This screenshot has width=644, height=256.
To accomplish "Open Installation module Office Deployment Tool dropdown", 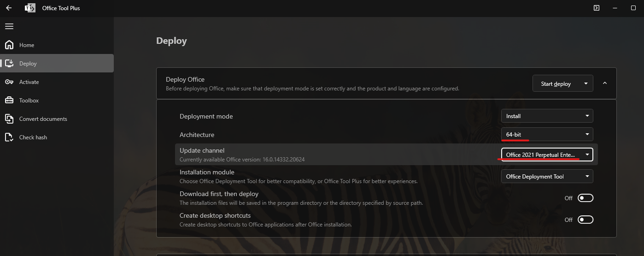I will [x=547, y=176].
